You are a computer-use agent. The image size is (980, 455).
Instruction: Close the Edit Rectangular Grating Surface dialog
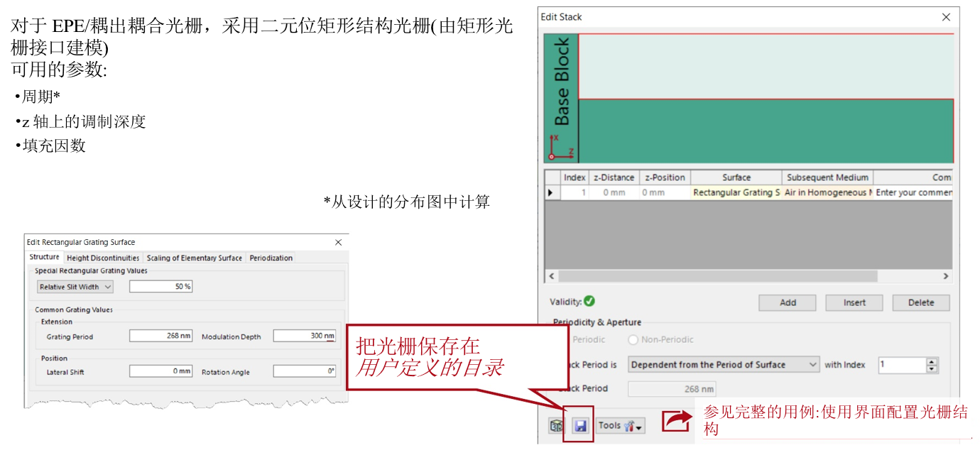click(338, 242)
